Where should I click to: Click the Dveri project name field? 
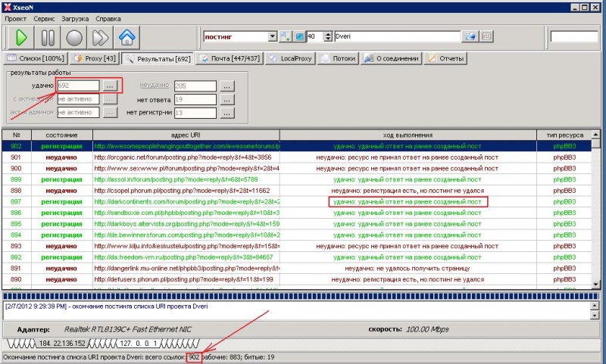pos(396,36)
